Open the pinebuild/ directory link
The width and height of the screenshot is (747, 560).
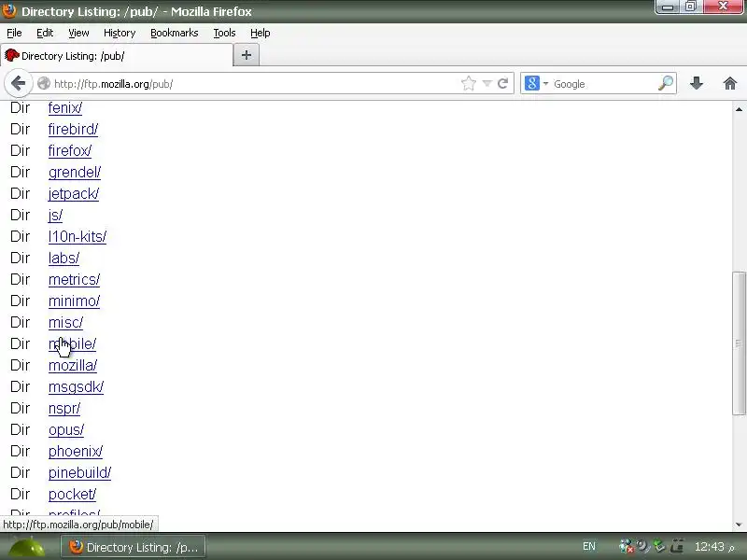(79, 473)
